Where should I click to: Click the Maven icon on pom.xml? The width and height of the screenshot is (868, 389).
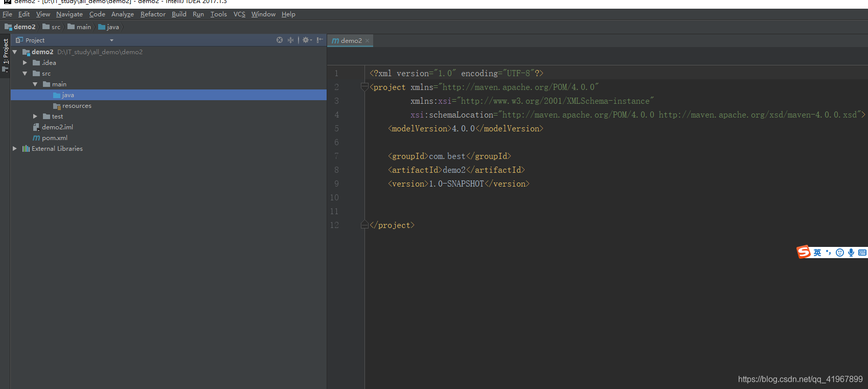point(36,138)
